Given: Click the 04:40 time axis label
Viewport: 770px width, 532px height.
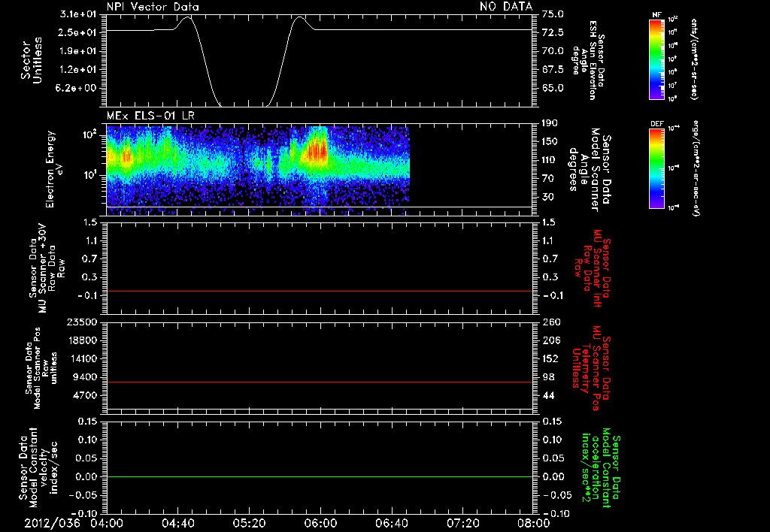Looking at the screenshot, I should (x=177, y=523).
